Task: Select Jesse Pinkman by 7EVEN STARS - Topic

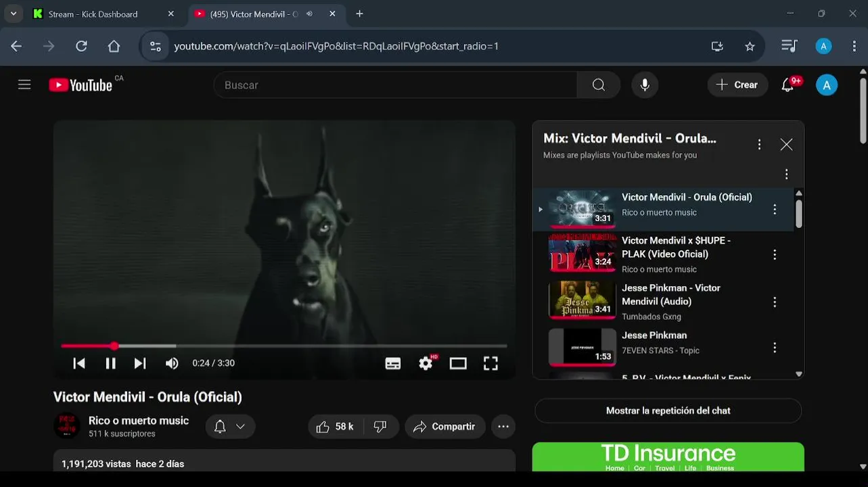Action: [663, 346]
